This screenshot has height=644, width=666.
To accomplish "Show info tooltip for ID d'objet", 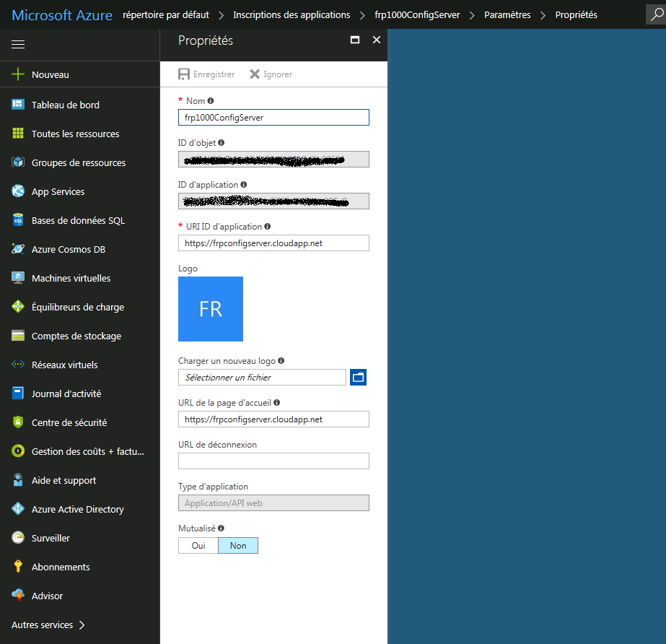I will (x=222, y=143).
